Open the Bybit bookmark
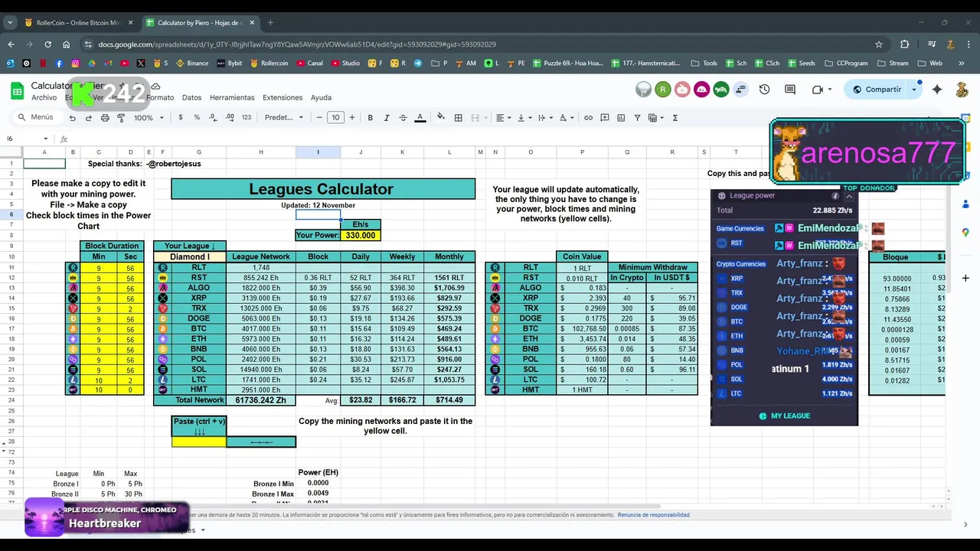 pos(229,64)
